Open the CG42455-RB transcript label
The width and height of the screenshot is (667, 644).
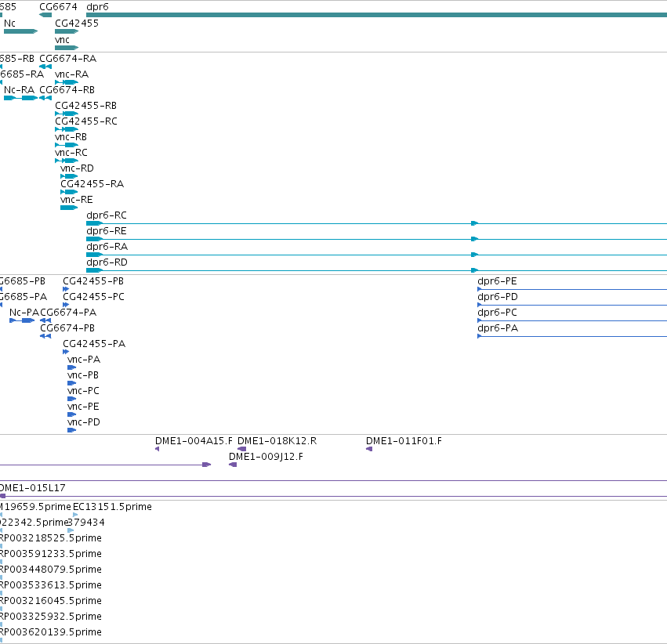click(x=85, y=106)
